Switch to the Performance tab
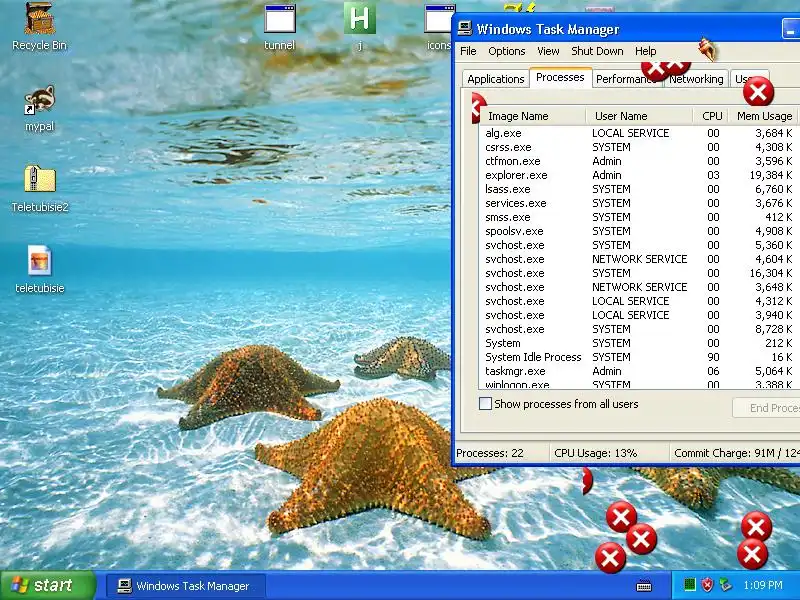Viewport: 800px width, 600px height. click(x=627, y=79)
